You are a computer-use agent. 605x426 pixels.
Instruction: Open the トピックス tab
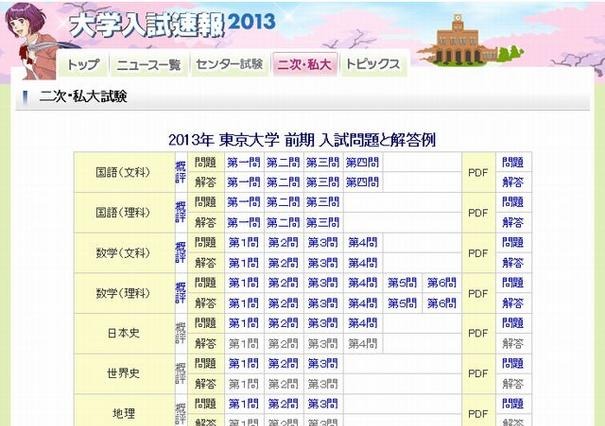pyautogui.click(x=373, y=64)
